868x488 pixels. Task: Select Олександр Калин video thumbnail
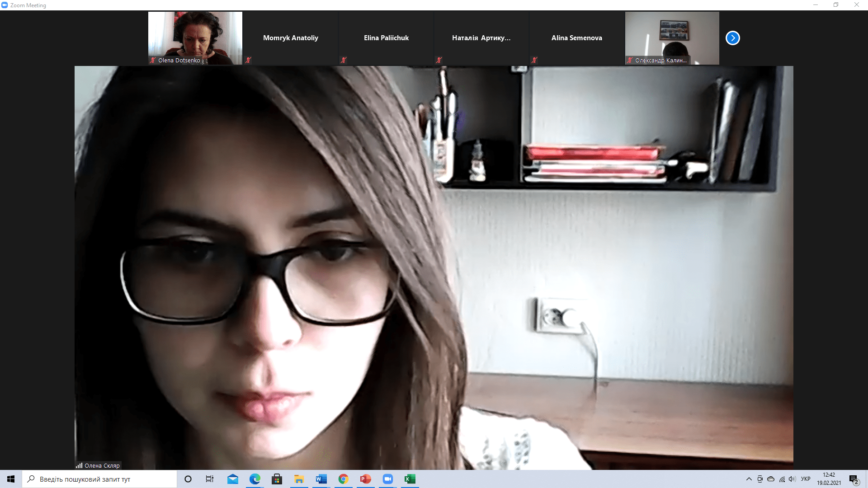672,38
